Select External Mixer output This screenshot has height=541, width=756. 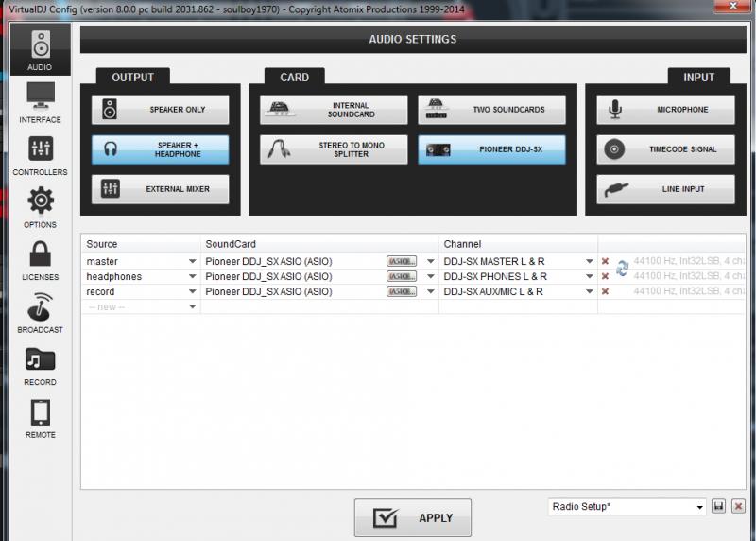[x=160, y=189]
